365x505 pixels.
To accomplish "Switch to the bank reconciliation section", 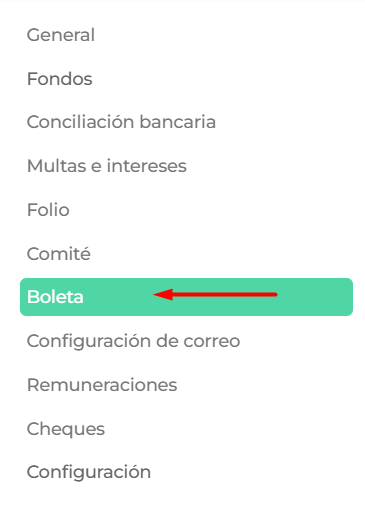I will pyautogui.click(x=121, y=122).
